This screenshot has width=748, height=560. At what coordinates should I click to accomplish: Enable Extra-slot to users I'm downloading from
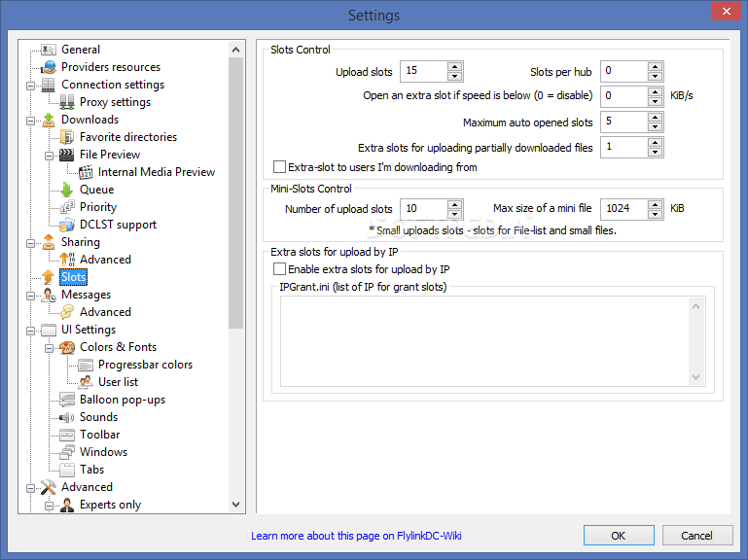(x=279, y=167)
